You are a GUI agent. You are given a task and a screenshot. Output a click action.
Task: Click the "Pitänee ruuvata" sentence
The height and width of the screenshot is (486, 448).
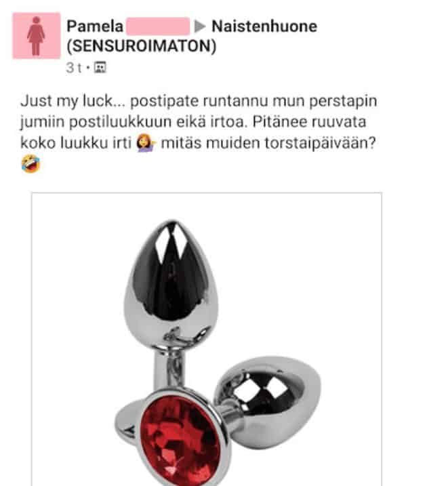pyautogui.click(x=309, y=122)
